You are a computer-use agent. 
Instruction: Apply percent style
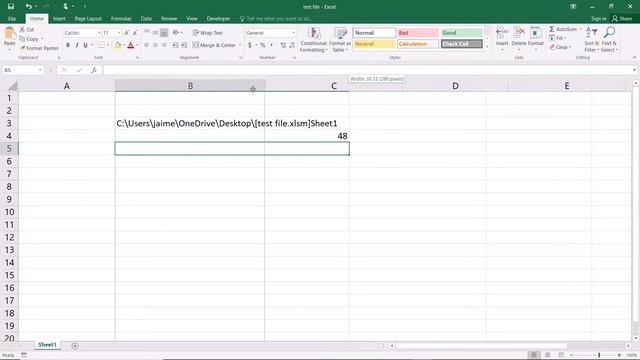tap(263, 45)
